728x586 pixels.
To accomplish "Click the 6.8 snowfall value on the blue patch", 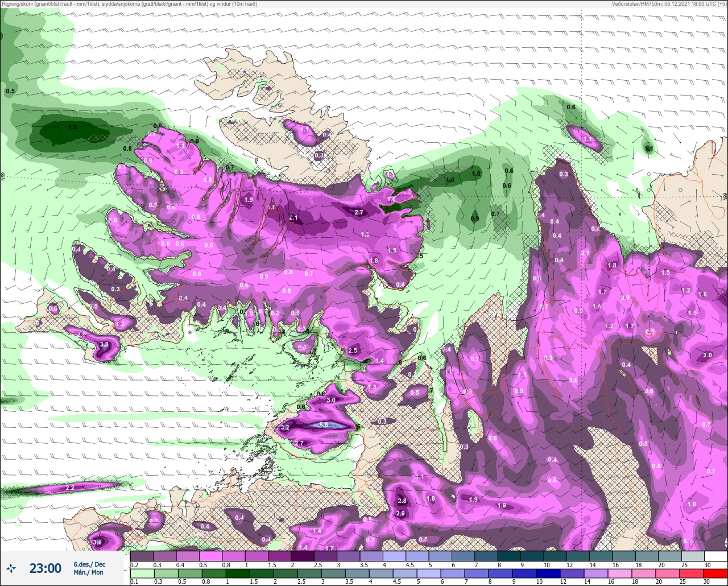I will point(324,425).
